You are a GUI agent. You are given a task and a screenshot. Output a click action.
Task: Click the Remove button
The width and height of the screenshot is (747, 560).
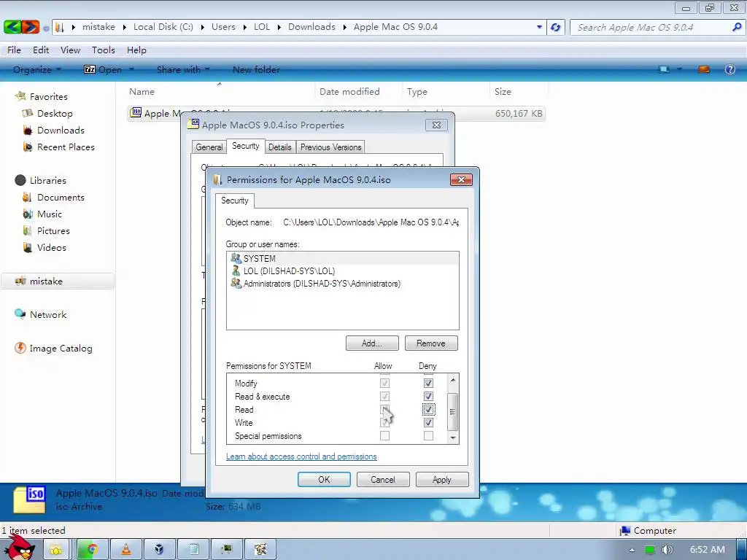(x=431, y=343)
